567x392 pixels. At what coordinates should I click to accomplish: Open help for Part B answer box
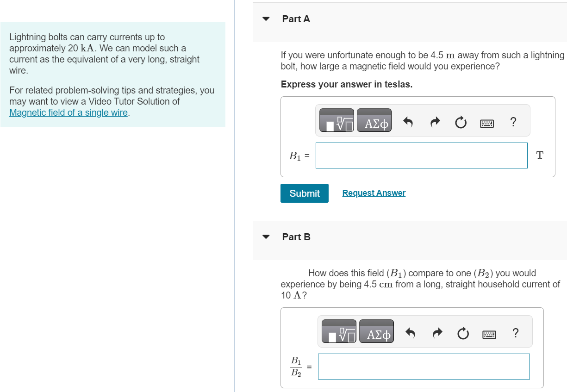point(516,333)
